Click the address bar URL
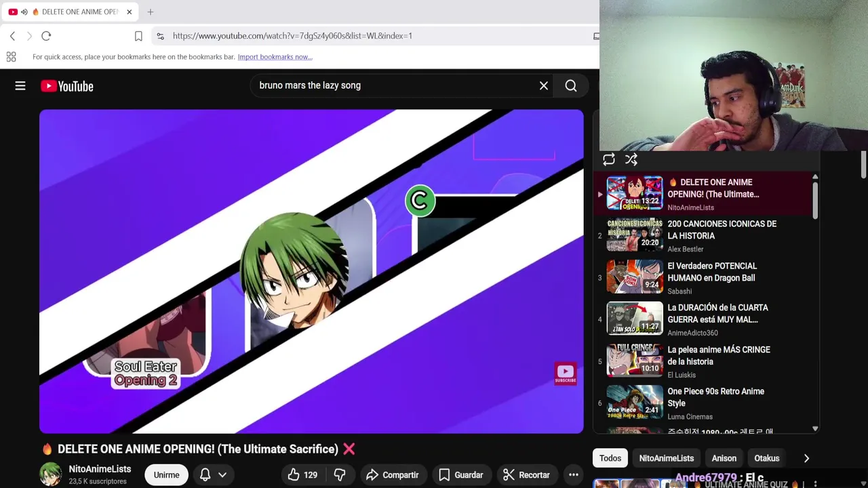 [x=292, y=36]
